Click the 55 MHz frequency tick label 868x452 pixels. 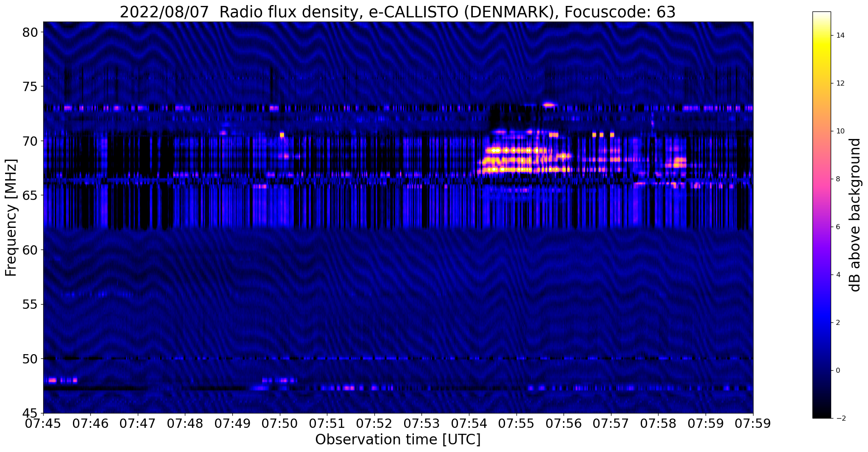tap(31, 305)
